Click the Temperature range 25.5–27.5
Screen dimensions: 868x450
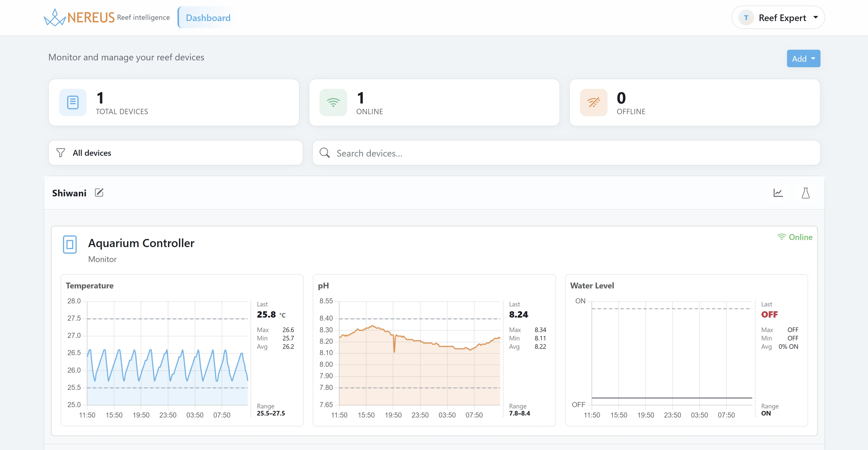(x=271, y=413)
